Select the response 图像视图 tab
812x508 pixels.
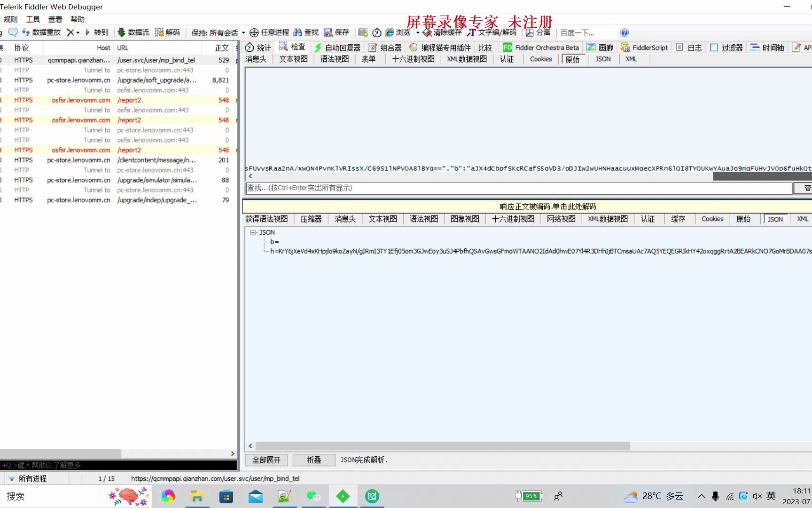(465, 219)
